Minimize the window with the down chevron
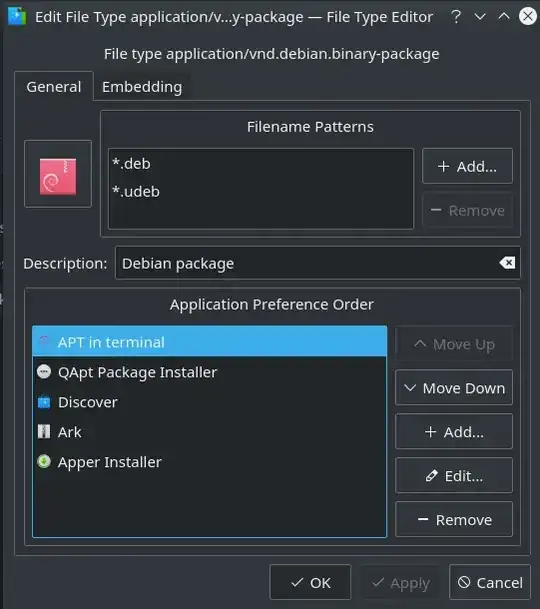This screenshot has width=540, height=609. tap(480, 17)
